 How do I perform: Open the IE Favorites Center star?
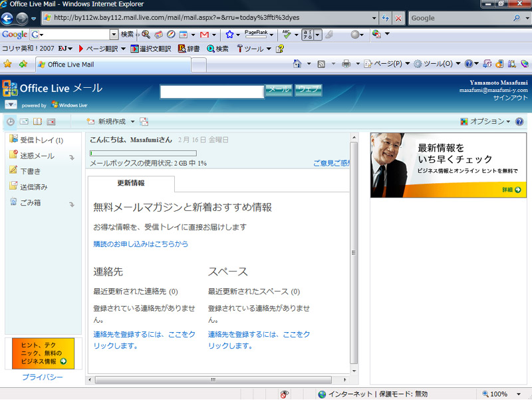pos(7,63)
